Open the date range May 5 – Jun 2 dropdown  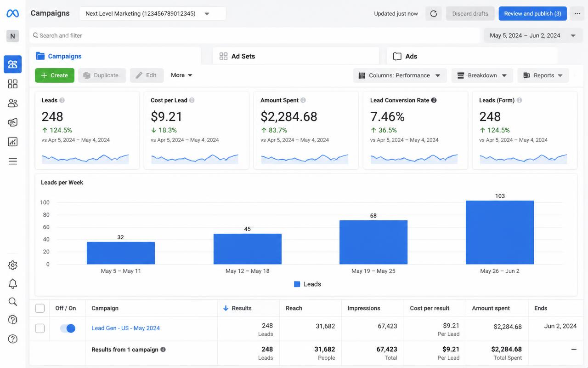click(533, 35)
